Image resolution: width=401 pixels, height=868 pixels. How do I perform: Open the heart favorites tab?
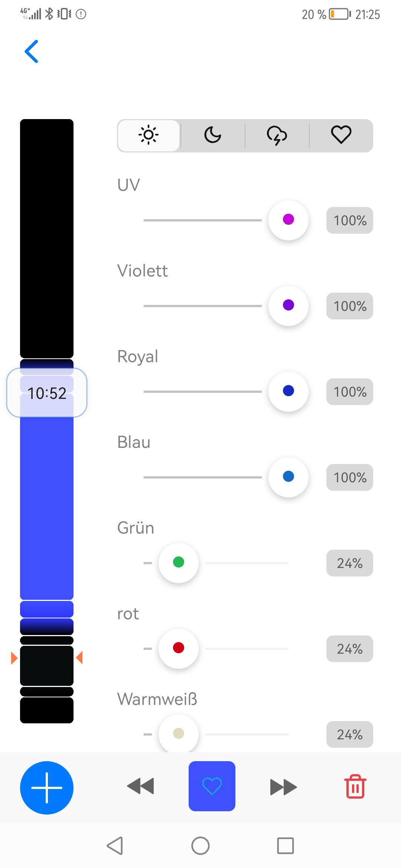[341, 135]
